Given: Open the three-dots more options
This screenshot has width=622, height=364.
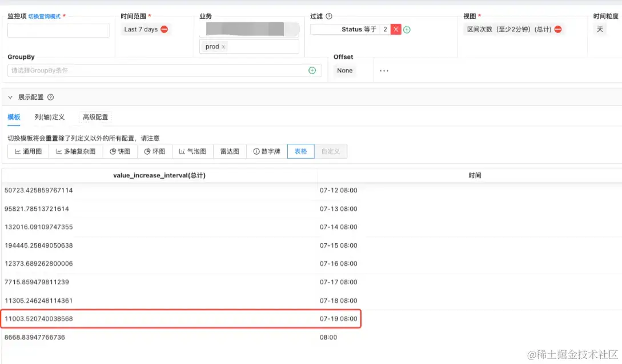Looking at the screenshot, I should click(x=384, y=71).
